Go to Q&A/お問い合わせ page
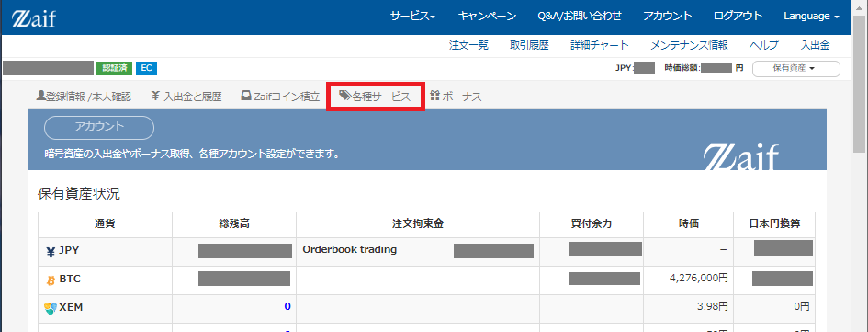This screenshot has width=868, height=332. [x=579, y=16]
